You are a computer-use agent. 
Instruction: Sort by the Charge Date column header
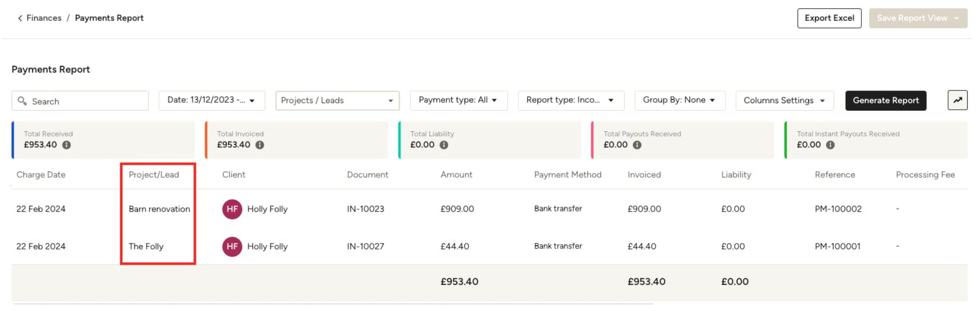point(41,175)
